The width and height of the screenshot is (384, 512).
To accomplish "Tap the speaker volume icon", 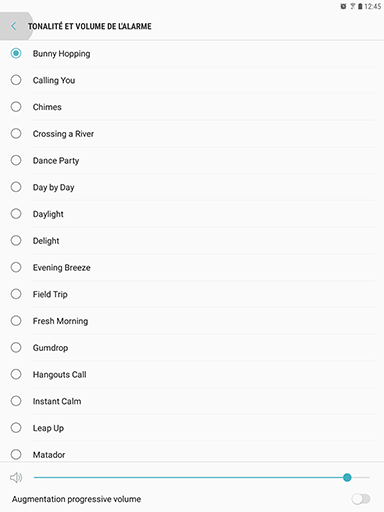I will tap(16, 478).
